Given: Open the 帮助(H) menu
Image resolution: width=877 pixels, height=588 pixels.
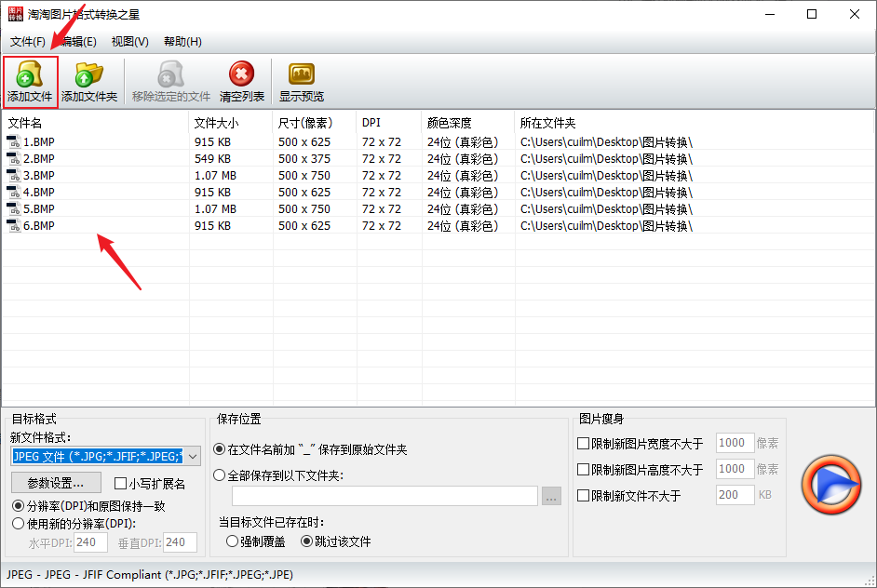Looking at the screenshot, I should tap(182, 41).
